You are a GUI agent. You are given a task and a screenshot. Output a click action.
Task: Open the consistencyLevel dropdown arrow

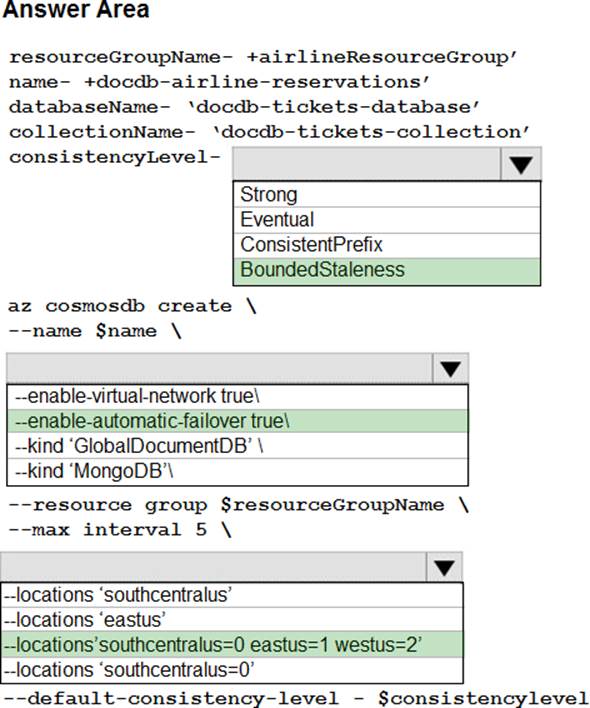point(521,164)
